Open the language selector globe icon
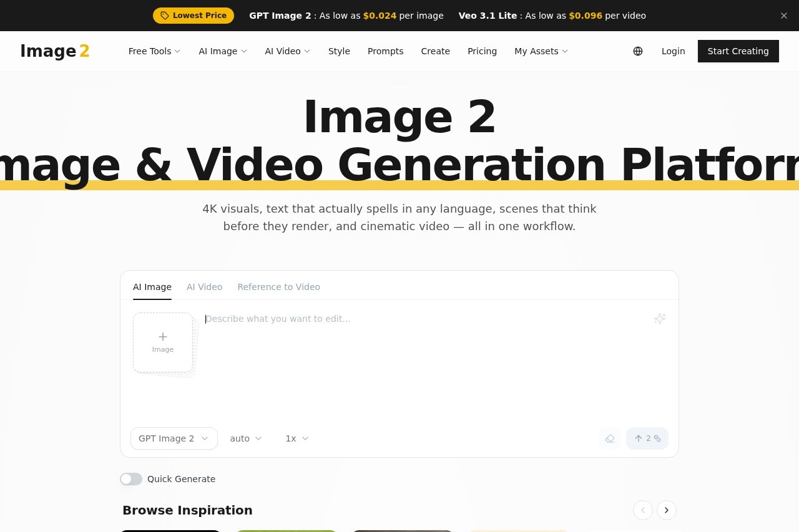The width and height of the screenshot is (799, 532). [638, 51]
